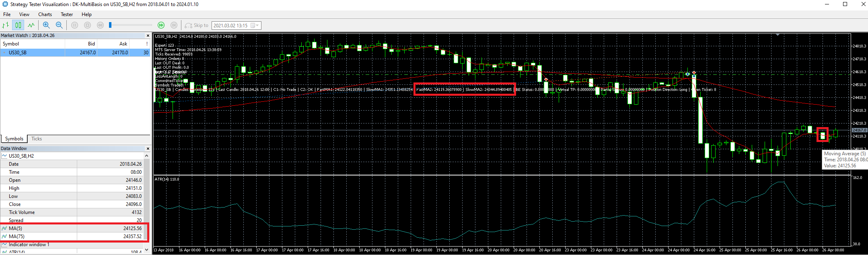Select the US30_SB row in Market Watch
The width and height of the screenshot is (868, 255).
pos(75,53)
